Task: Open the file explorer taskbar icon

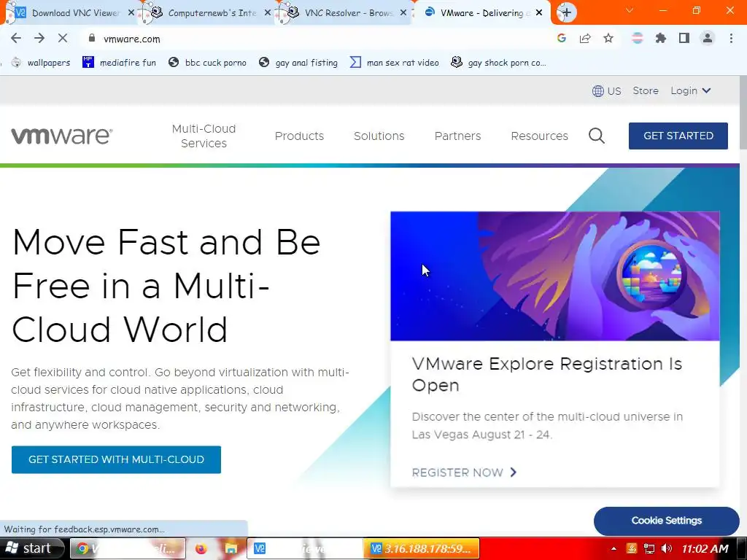Action: 231,549
